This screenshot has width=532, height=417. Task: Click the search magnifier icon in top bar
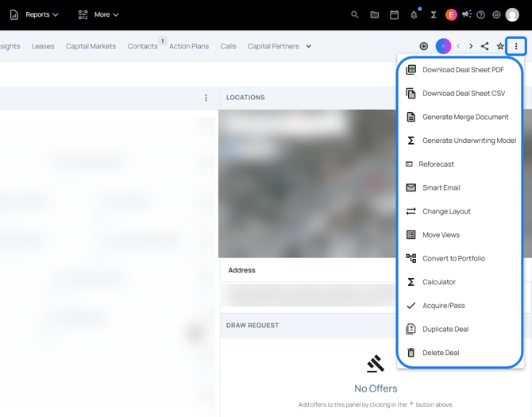point(355,15)
